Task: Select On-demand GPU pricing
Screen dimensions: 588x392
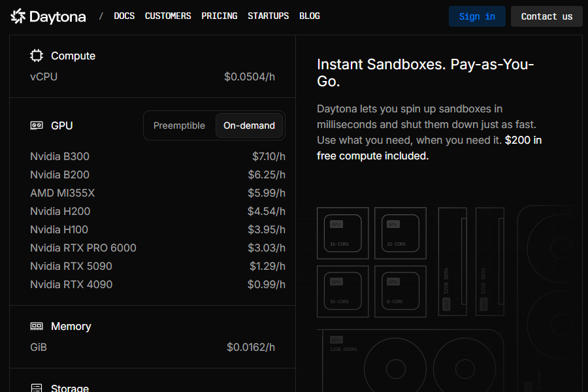Action: 249,125
